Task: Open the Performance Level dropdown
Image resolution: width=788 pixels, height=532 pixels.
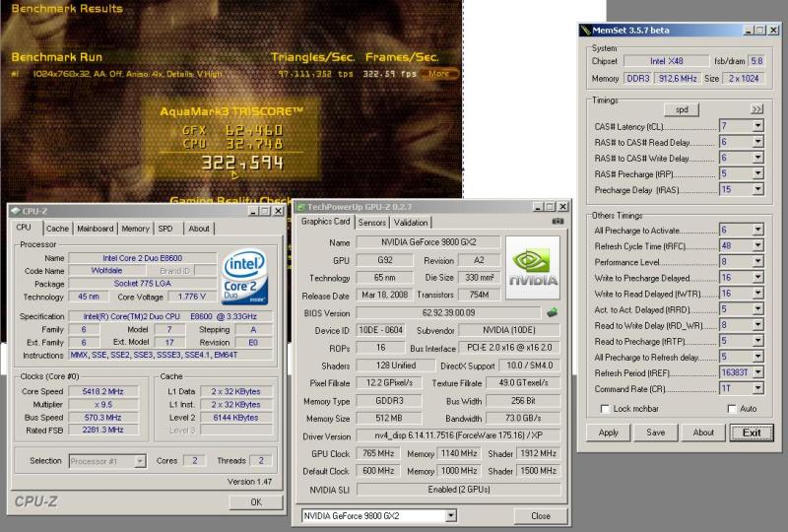Action: coord(757,261)
